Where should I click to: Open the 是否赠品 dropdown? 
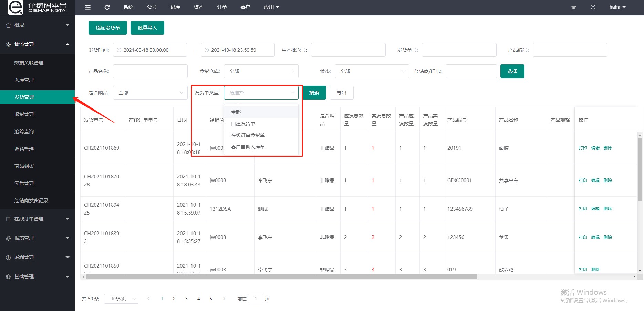pos(150,93)
